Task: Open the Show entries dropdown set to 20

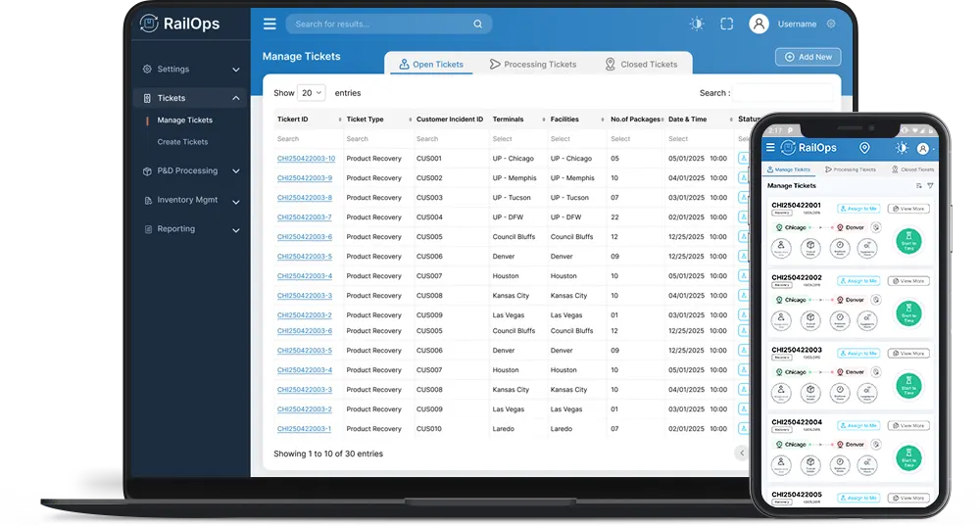Action: pyautogui.click(x=311, y=93)
